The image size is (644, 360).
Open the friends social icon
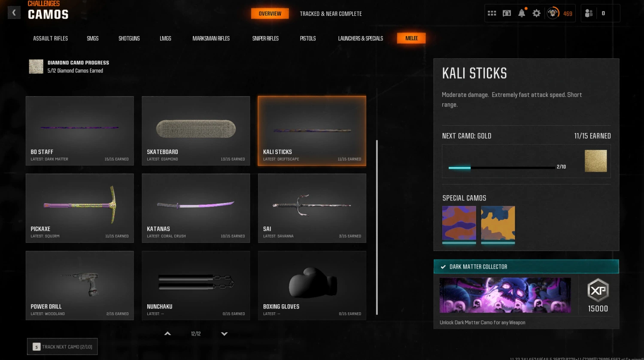click(x=589, y=13)
